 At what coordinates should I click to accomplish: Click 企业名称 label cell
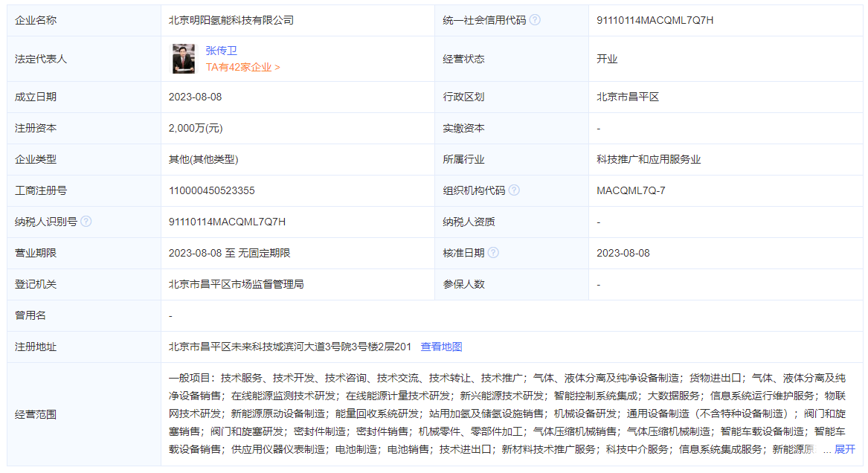(84, 21)
